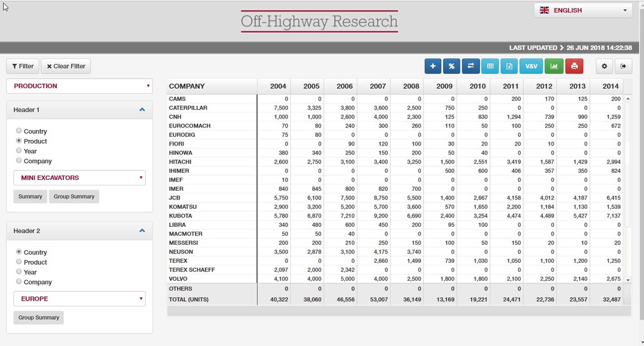Viewport: 644px width, 346px height.
Task: Open the MINI EXCAVATORS dropdown
Action: pyautogui.click(x=80, y=178)
